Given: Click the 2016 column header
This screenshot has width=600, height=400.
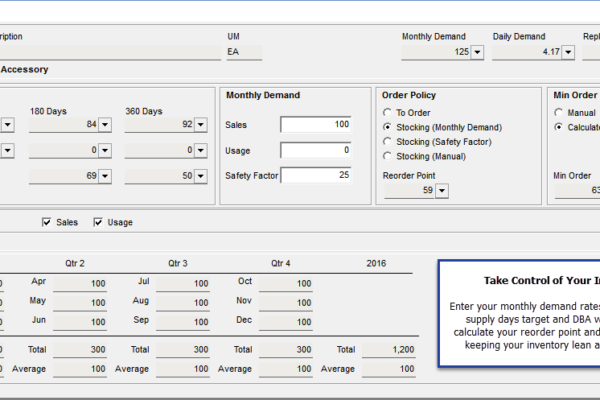Looking at the screenshot, I should click(376, 263).
